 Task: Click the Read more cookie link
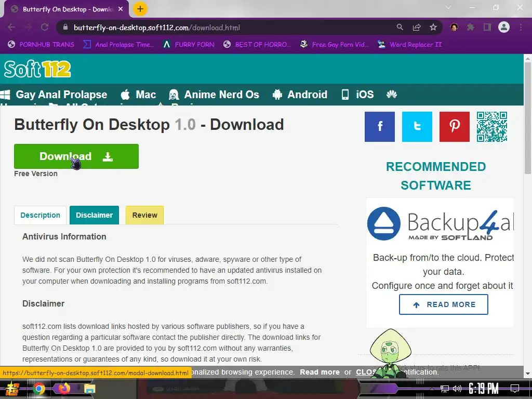320,372
